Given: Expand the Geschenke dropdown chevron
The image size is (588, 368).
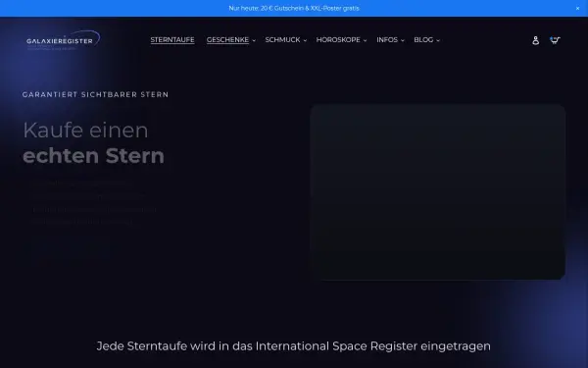Looking at the screenshot, I should (x=254, y=40).
